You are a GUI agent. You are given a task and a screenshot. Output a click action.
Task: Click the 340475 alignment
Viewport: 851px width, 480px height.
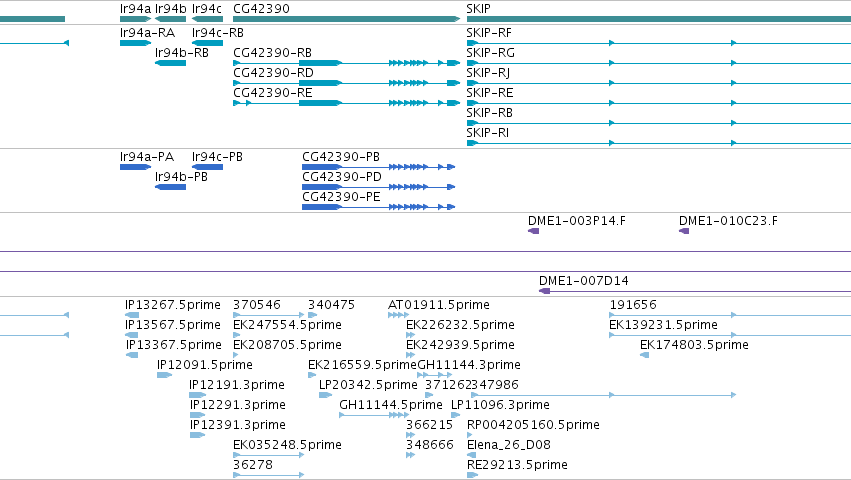point(313,315)
